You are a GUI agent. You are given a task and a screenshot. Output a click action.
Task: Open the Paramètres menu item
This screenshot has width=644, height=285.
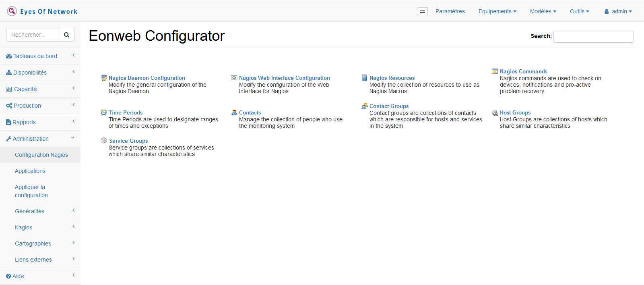[450, 11]
